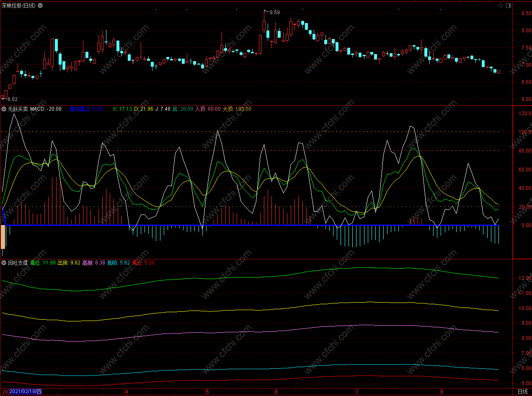The height and width of the screenshot is (396, 532).
Task: Click the 8.59 high price marker
Action: [274, 13]
